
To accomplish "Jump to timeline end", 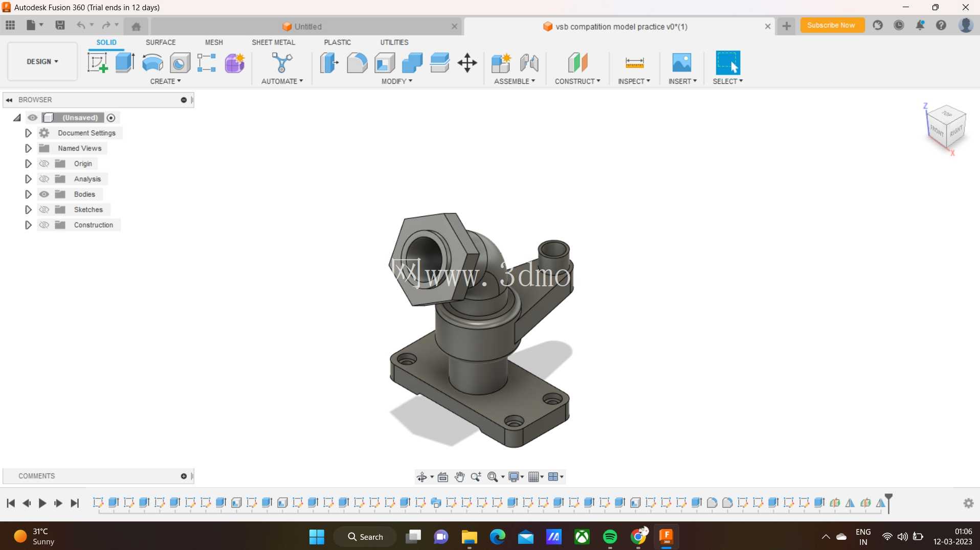I will click(x=75, y=503).
